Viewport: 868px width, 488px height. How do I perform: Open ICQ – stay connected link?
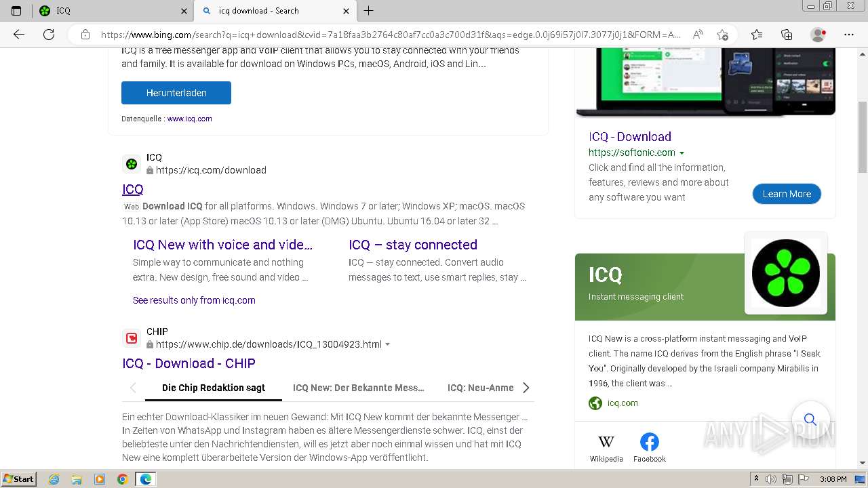(x=413, y=245)
